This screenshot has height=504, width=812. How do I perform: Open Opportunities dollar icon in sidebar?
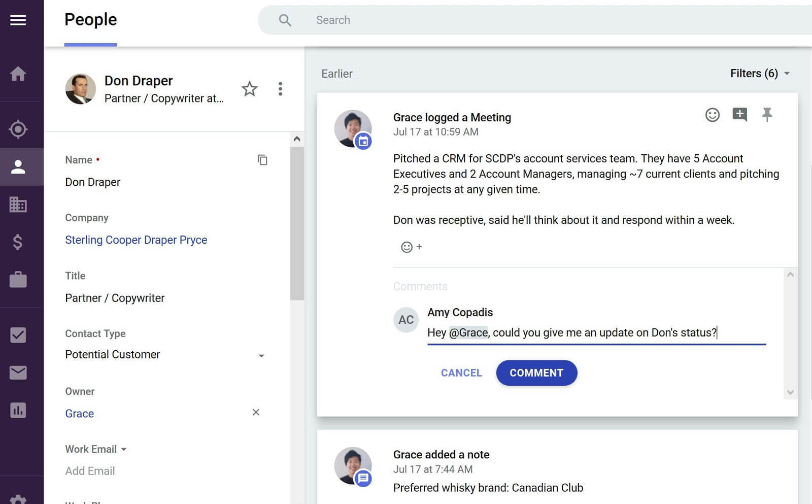[x=18, y=242]
